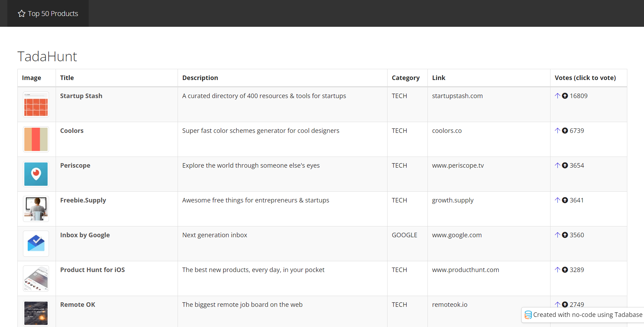Screen dimensions: 644x327
Task: Click the Explore the world description text
Action: tap(251, 166)
